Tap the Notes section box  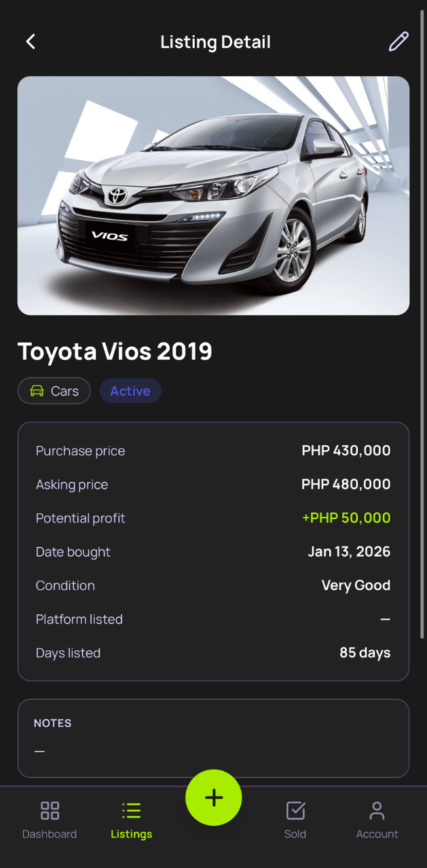213,738
